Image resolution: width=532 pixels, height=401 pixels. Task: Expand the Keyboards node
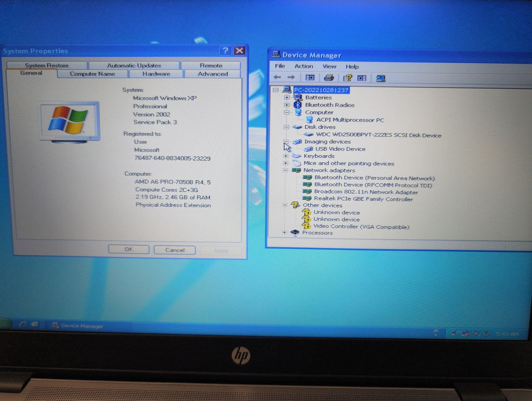click(286, 156)
